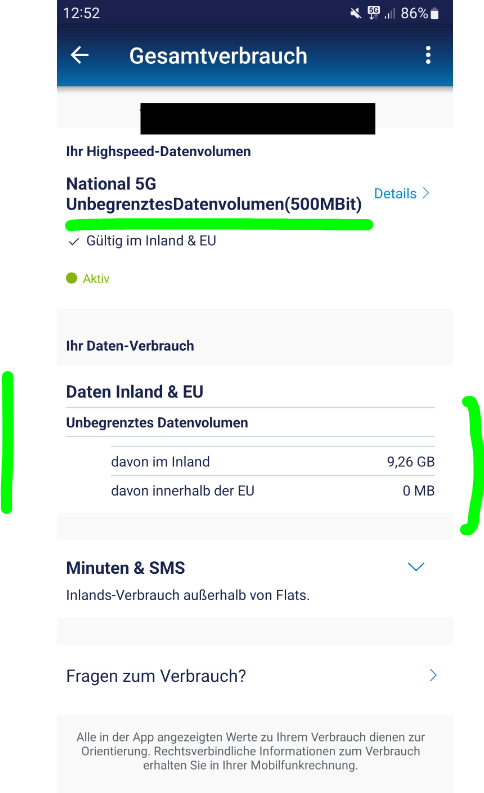This screenshot has width=484, height=793.
Task: Tap the 5G network status icon
Action: tap(373, 13)
